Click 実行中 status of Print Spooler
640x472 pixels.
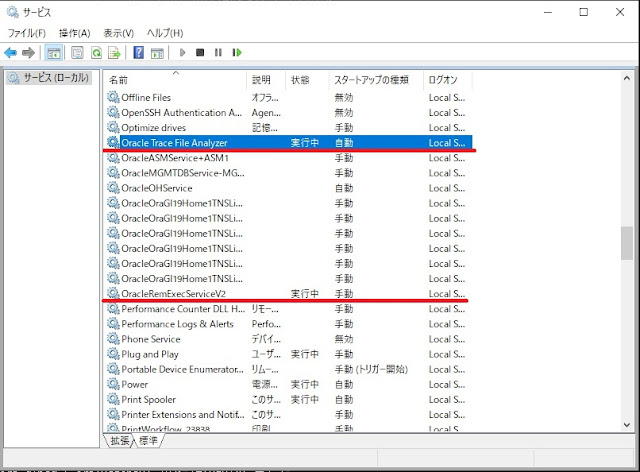point(304,400)
